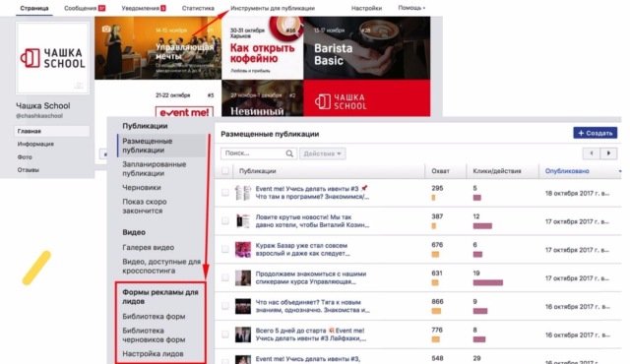The height and width of the screenshot is (364, 630).
Task: Select Размещенные публикации in the sidebar
Action: coord(161,146)
